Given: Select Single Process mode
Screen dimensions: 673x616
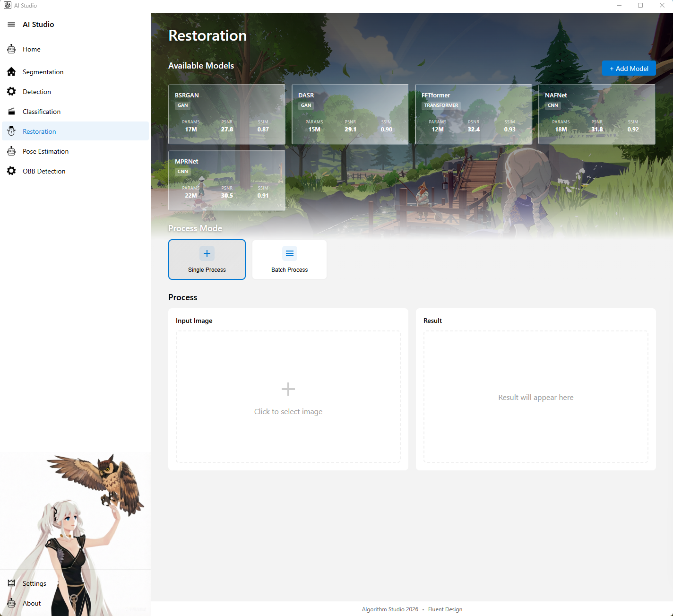Looking at the screenshot, I should pos(207,260).
